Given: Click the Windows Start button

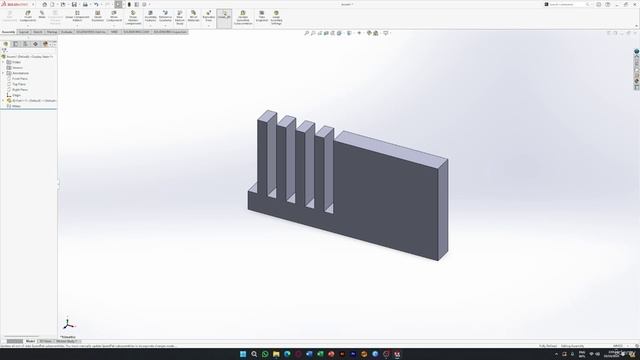Looking at the screenshot, I should tap(243, 354).
